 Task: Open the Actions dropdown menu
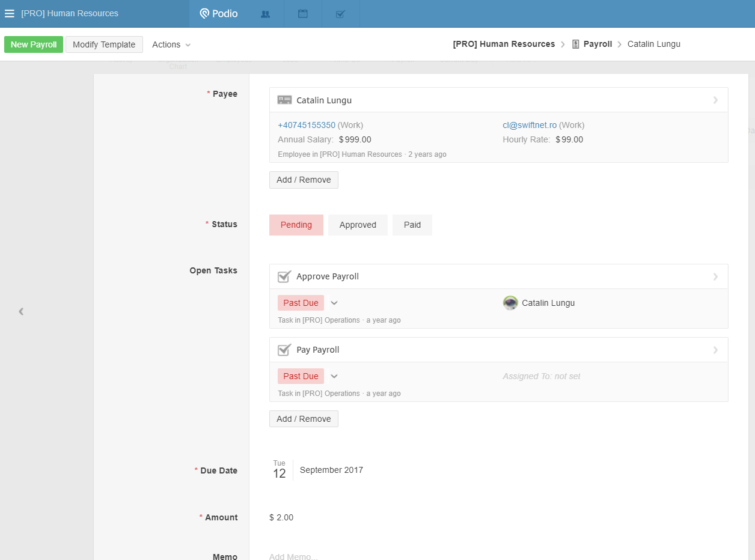pyautogui.click(x=171, y=44)
